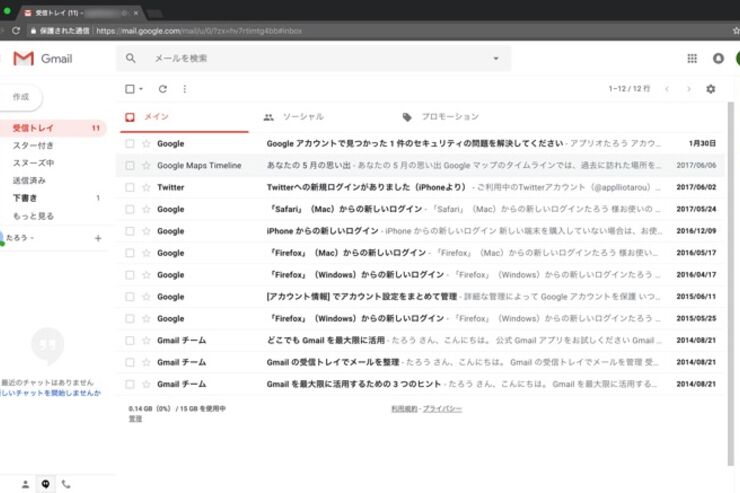Show search options dropdown arrow
This screenshot has height=493, width=740.
point(496,58)
